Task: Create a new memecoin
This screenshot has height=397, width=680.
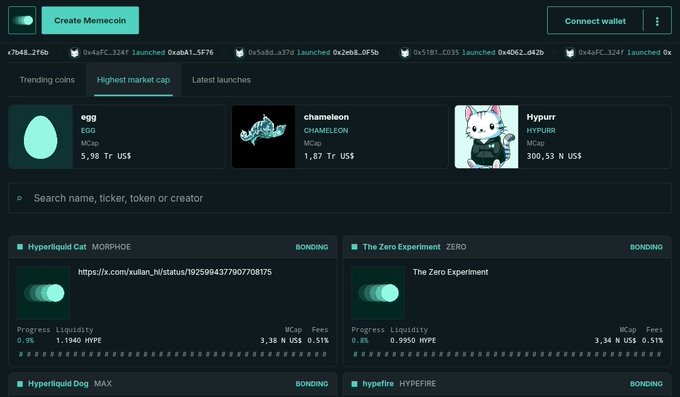Action: pyautogui.click(x=90, y=20)
